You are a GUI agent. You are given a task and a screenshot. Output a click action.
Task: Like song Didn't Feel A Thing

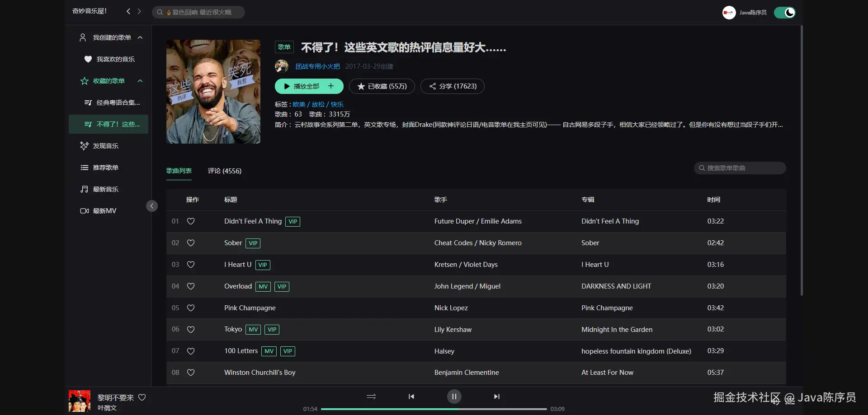[x=191, y=221]
